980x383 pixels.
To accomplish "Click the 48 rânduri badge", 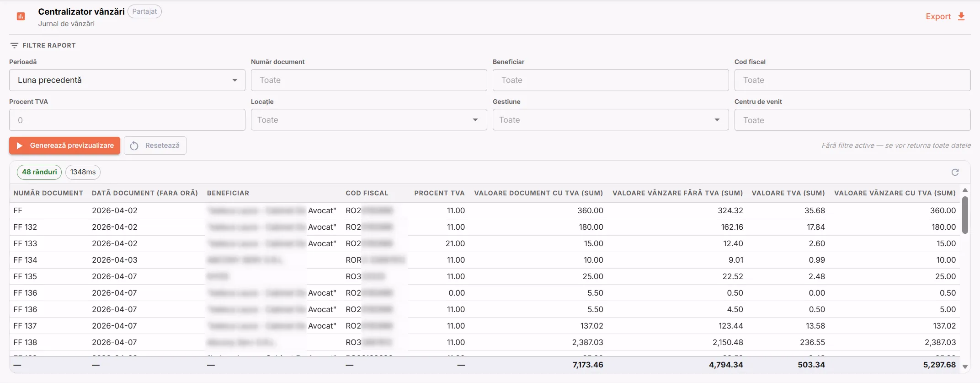I will [39, 172].
